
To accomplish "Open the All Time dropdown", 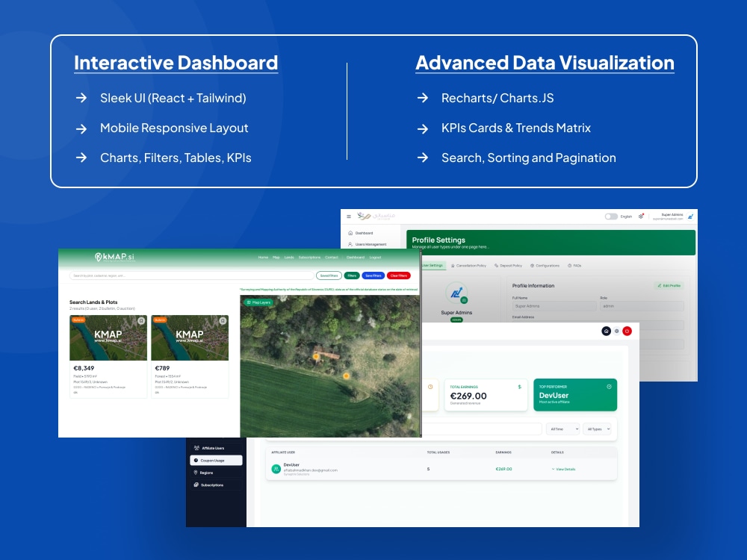I will tap(562, 429).
